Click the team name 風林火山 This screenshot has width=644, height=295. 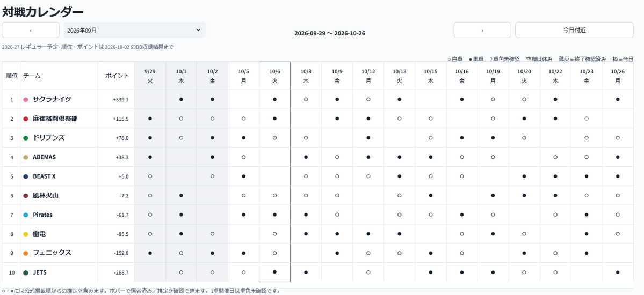tap(46, 196)
